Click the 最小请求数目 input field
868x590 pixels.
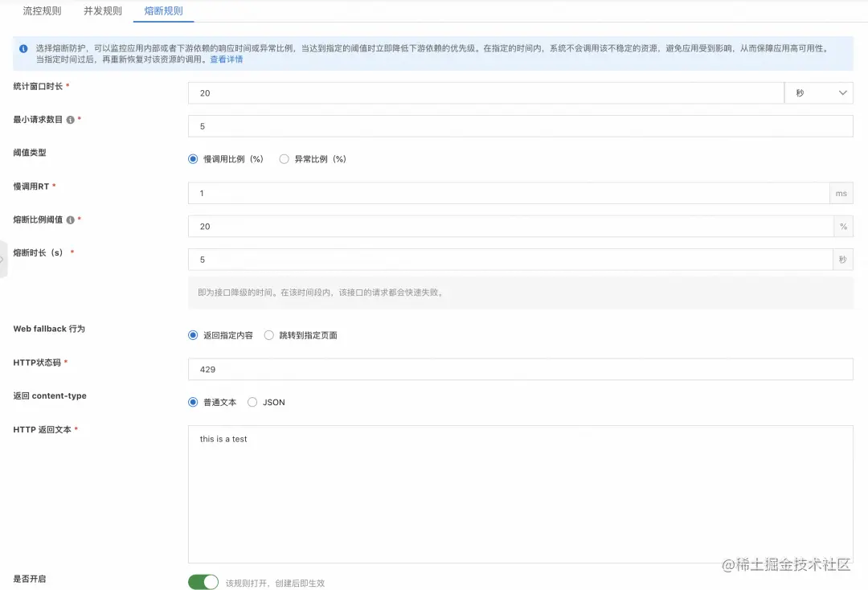pos(520,126)
